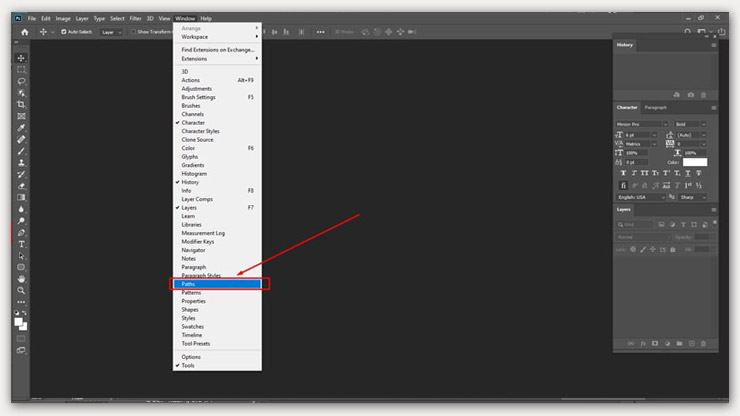Toggle the Auto-Select checkbox
The image size is (740, 416).
click(x=64, y=32)
